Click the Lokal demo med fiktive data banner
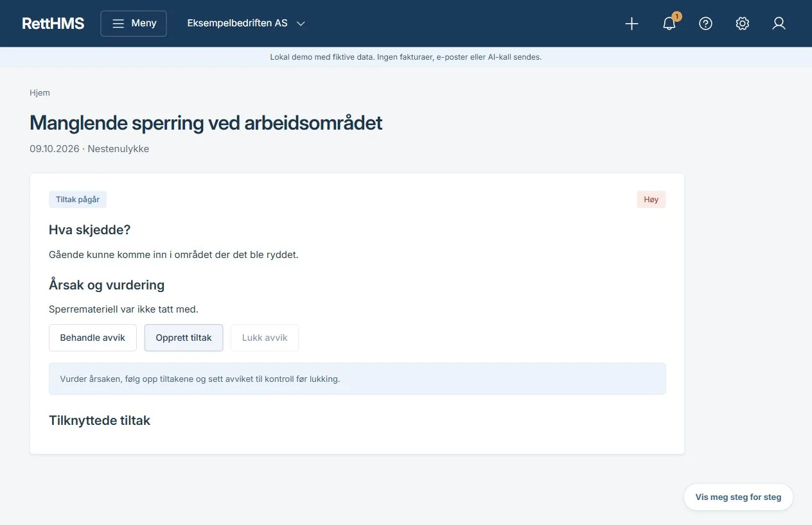The height and width of the screenshot is (525, 812). pos(406,57)
